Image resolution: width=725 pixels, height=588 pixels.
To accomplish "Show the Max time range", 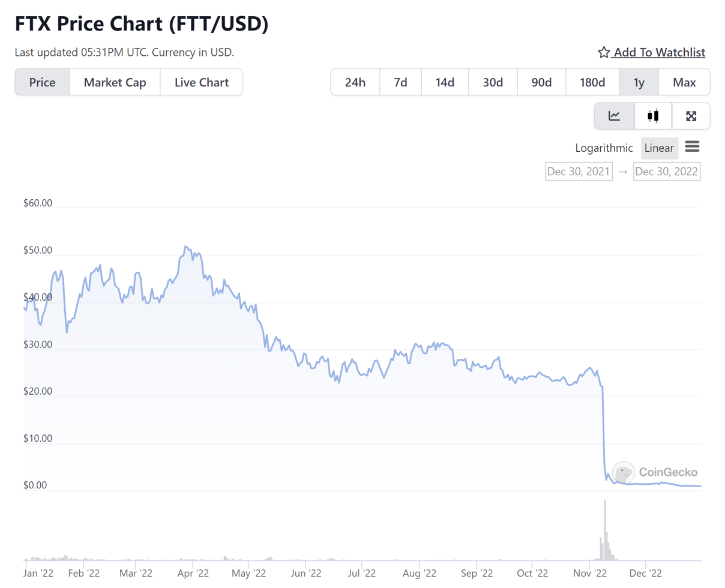I will point(684,82).
